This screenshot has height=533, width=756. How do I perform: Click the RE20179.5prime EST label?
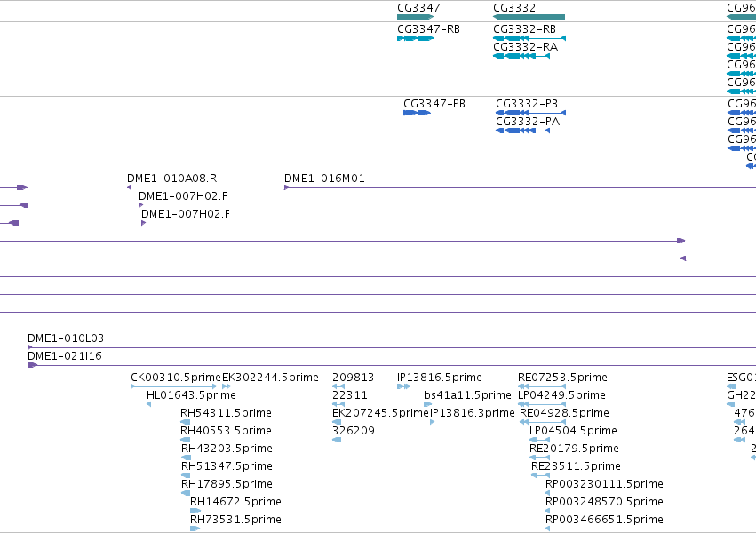[574, 449]
